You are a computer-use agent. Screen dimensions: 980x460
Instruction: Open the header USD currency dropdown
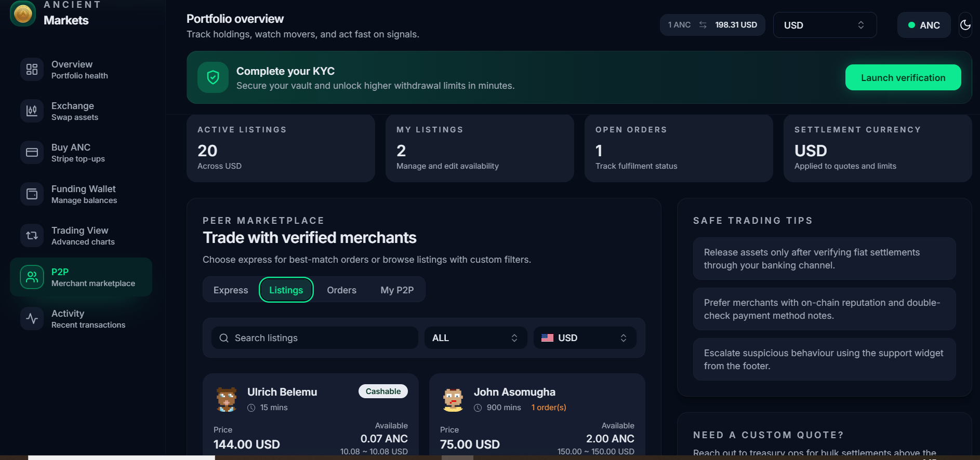[x=824, y=25]
